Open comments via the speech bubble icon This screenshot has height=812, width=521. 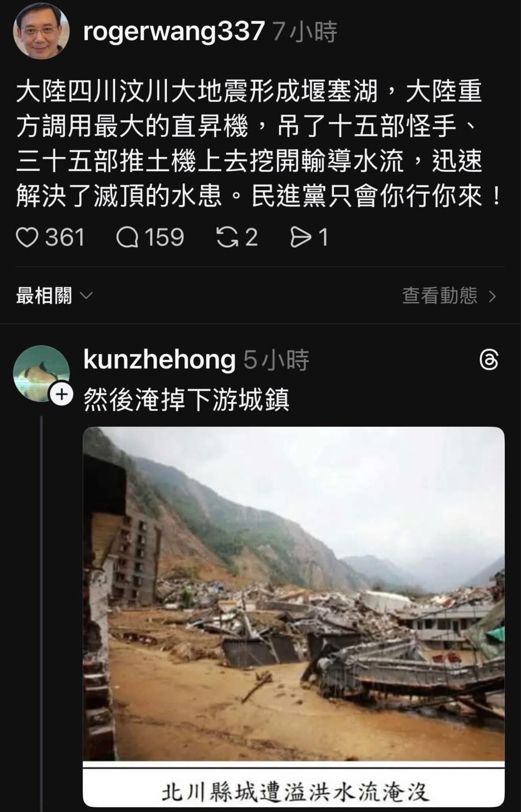[x=127, y=238]
